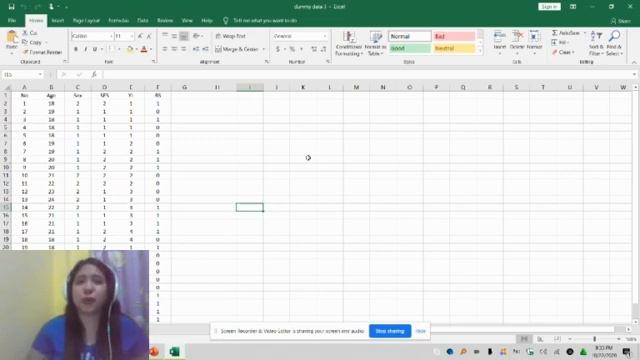Open the font size dropdown
This screenshot has width=640, height=360.
pos(131,36)
